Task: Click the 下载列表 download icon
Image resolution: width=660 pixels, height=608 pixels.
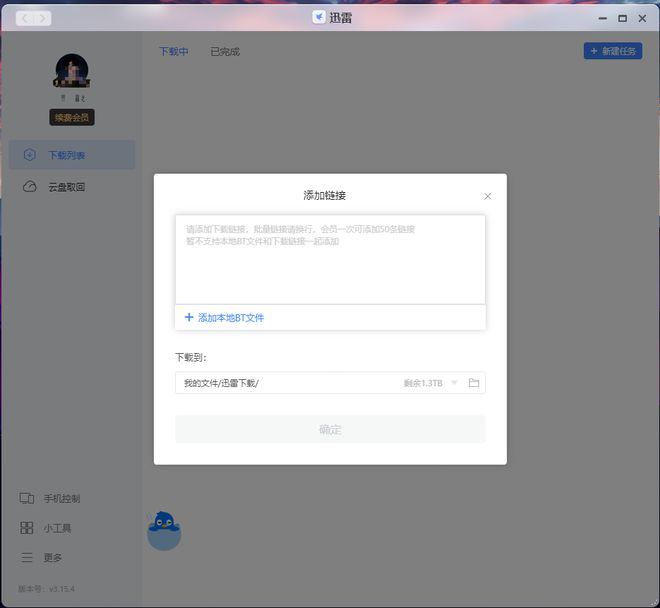Action: (x=29, y=155)
